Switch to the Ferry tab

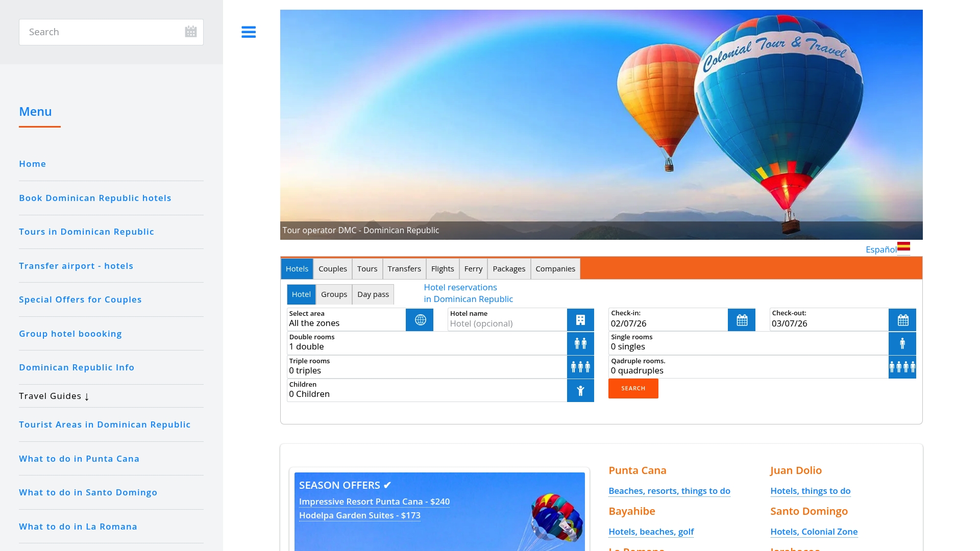[473, 269]
